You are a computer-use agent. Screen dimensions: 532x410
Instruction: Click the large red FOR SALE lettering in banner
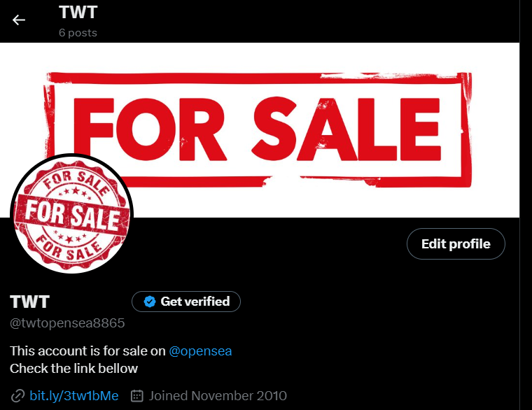point(257,129)
